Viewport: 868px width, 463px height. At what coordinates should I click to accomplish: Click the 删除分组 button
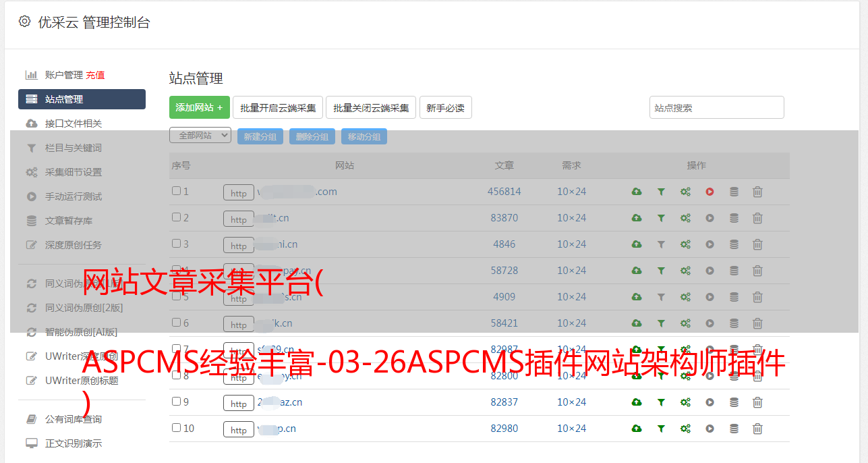point(312,136)
